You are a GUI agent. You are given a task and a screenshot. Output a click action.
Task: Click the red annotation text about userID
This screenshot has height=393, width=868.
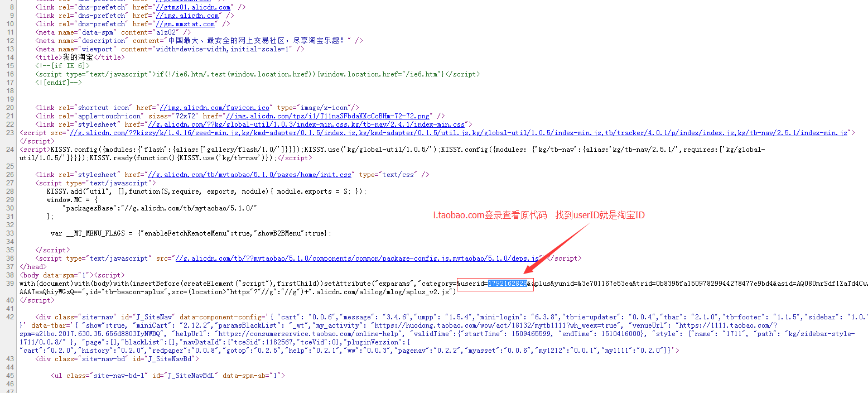pos(539,215)
